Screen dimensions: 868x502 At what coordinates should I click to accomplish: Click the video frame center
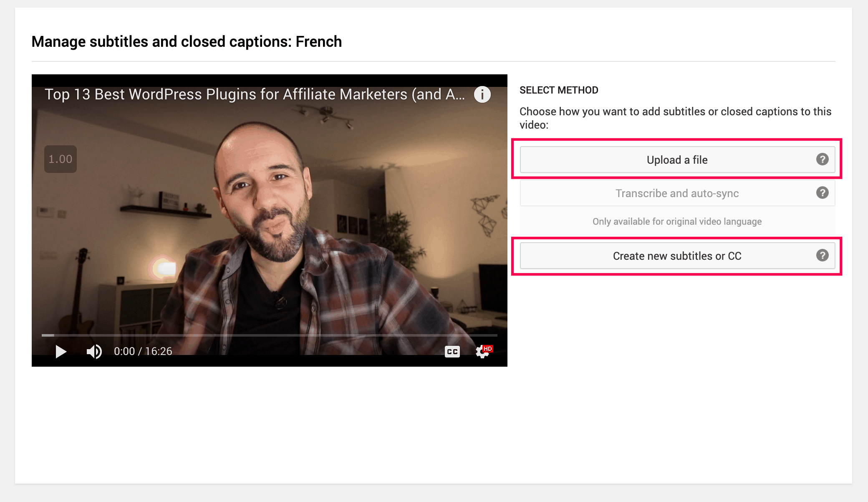point(270,221)
